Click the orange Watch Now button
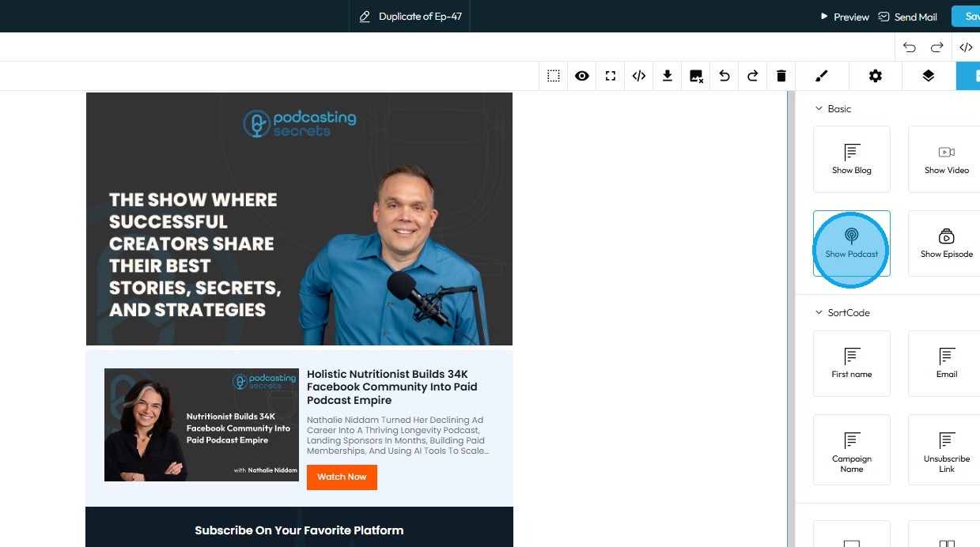Image resolution: width=980 pixels, height=547 pixels. point(342,477)
